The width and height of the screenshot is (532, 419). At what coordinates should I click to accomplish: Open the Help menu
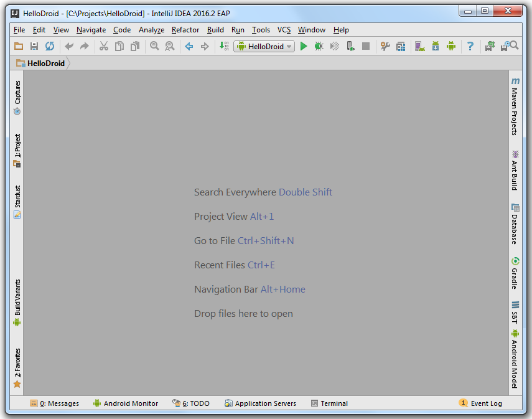pos(341,30)
